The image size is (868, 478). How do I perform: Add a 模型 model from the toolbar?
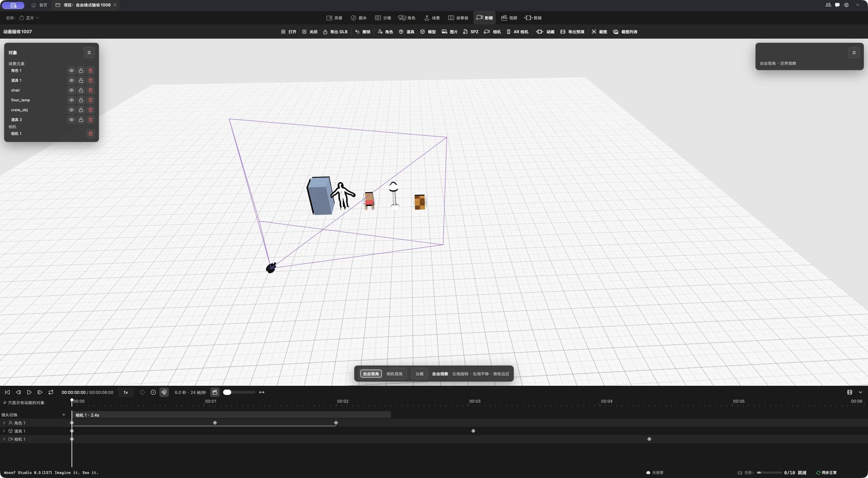pyautogui.click(x=428, y=32)
